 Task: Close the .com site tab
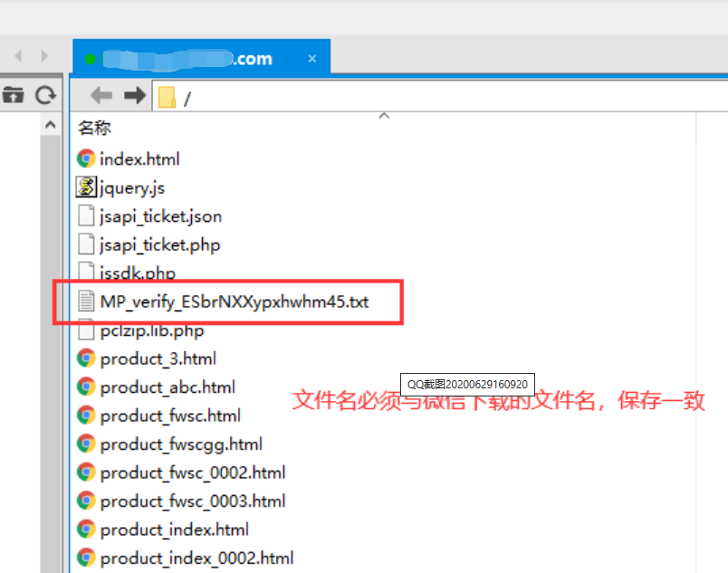[312, 59]
